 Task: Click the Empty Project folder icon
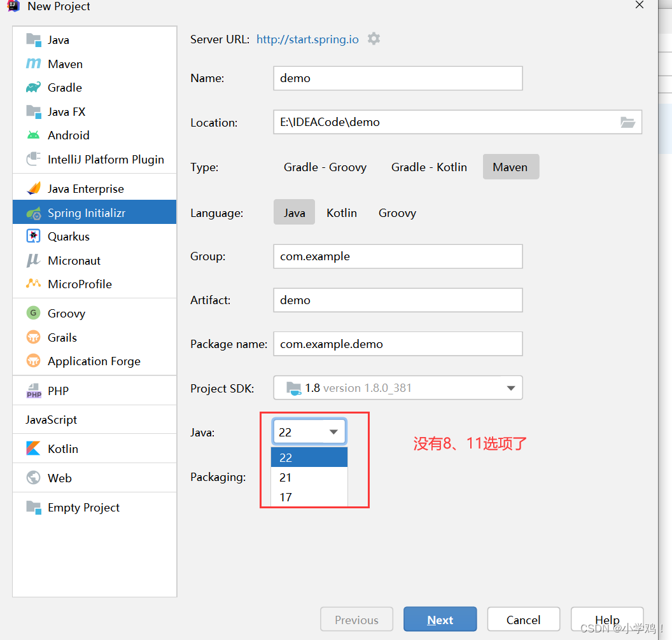click(x=34, y=508)
